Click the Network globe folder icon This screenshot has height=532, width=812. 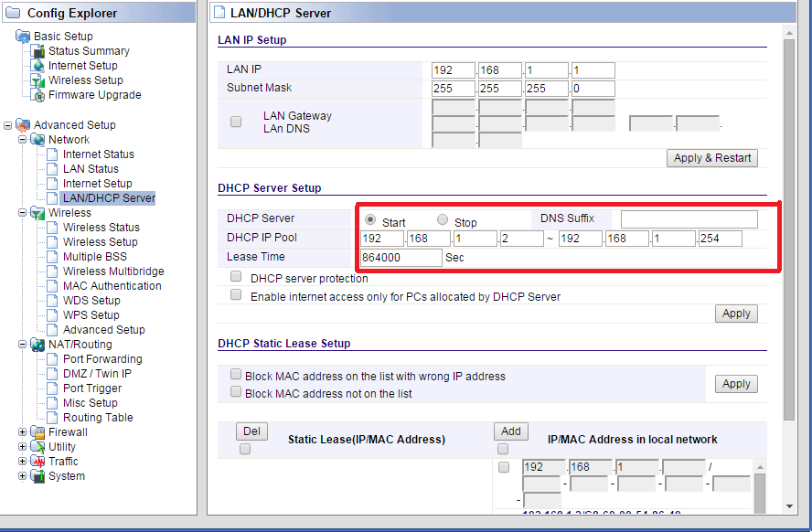37,140
